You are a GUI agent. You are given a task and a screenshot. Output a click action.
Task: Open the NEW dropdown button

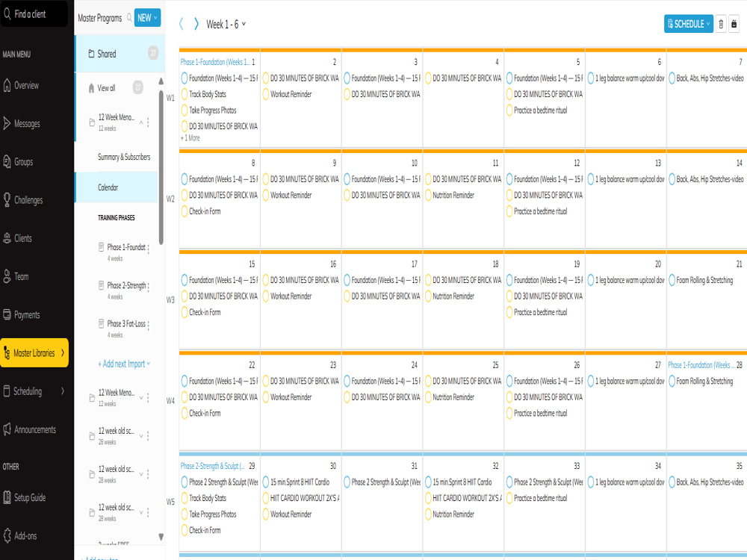tap(147, 18)
